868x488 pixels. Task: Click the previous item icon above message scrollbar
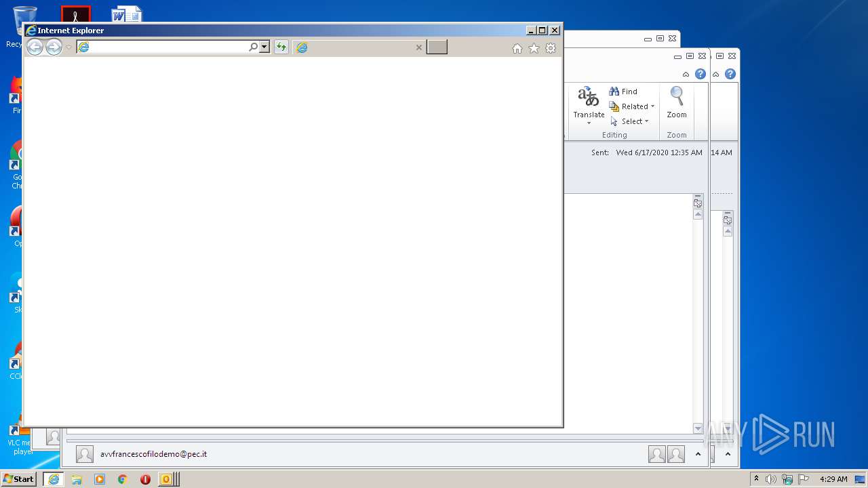(698, 203)
